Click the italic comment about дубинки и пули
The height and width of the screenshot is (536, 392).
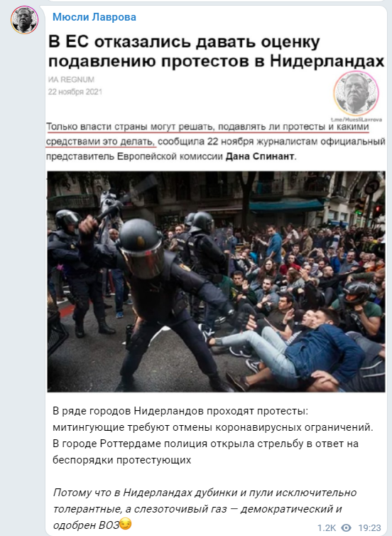[x=205, y=509]
